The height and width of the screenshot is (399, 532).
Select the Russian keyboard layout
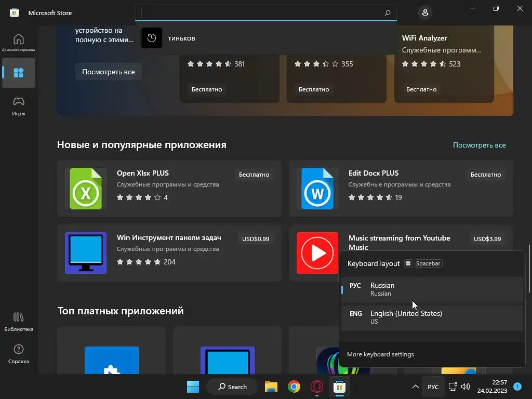point(432,289)
